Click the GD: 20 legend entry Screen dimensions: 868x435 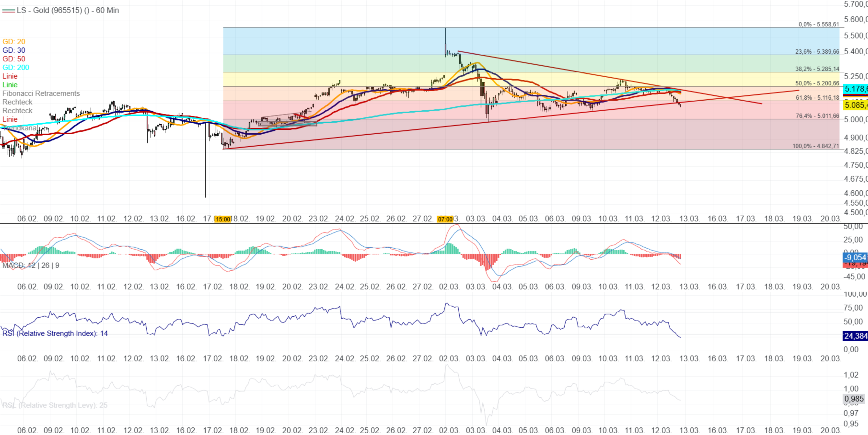pyautogui.click(x=14, y=41)
